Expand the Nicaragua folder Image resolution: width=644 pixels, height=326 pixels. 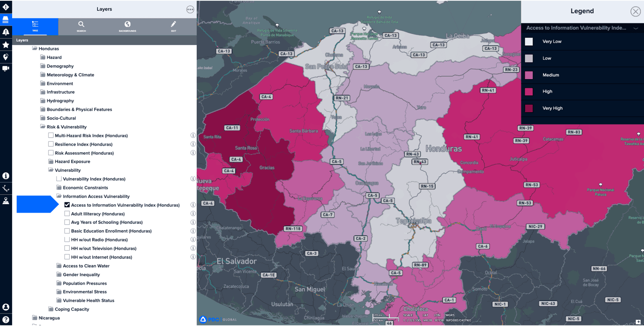click(x=35, y=318)
